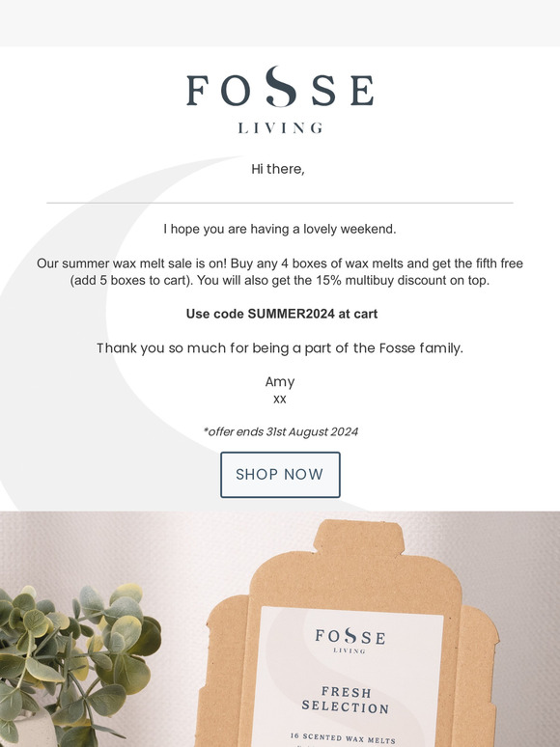
Task: Click the LIVING text under the logo
Action: 280,127
